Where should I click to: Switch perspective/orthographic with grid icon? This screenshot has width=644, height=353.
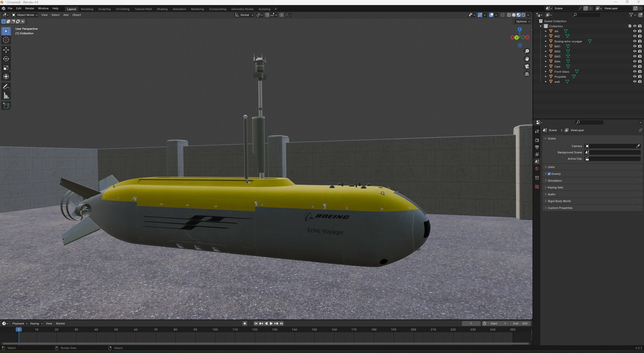pos(527,74)
